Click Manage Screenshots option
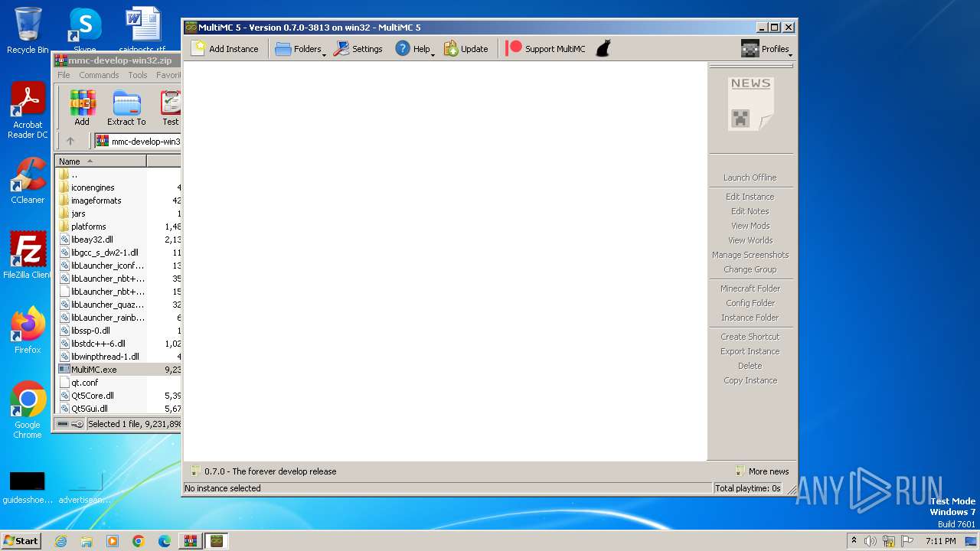 pos(750,255)
